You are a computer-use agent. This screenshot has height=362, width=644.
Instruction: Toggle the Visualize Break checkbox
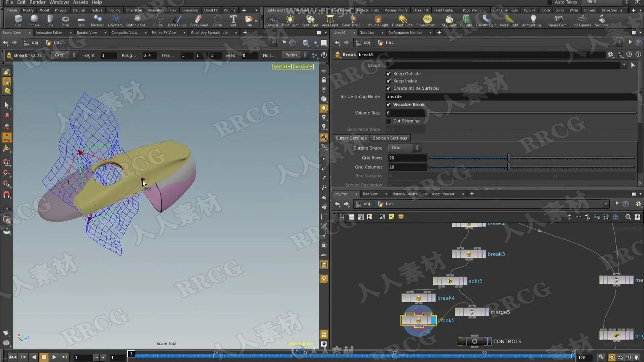point(389,105)
